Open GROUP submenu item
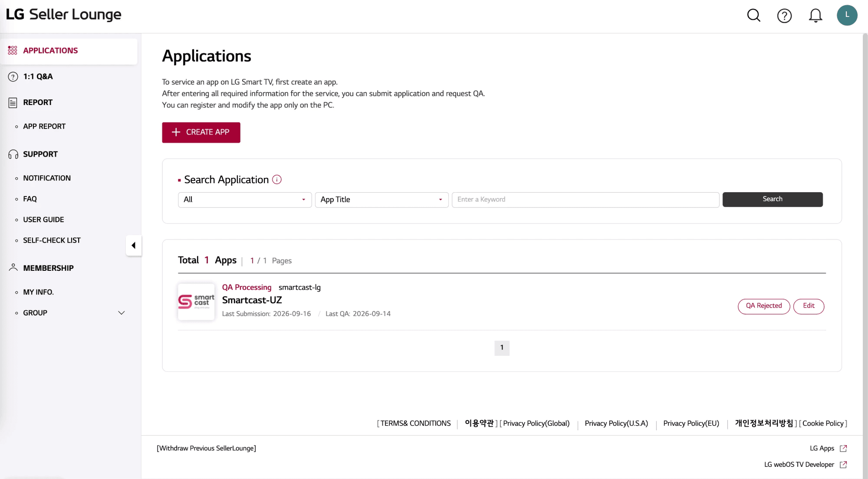The width and height of the screenshot is (868, 479). pyautogui.click(x=35, y=313)
